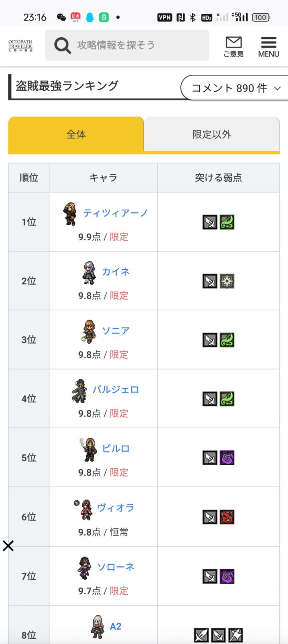Open the バルジェロ character link
Image resolution: width=288 pixels, height=644 pixels.
[x=116, y=390]
